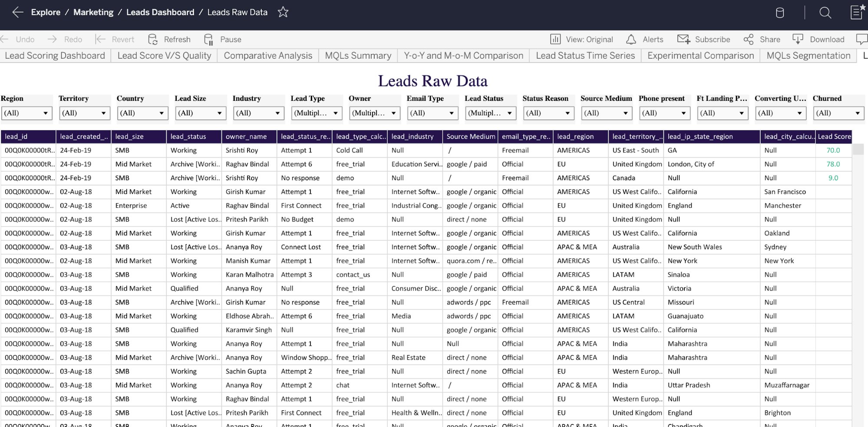868x427 pixels.
Task: Click the Share icon
Action: coord(749,40)
